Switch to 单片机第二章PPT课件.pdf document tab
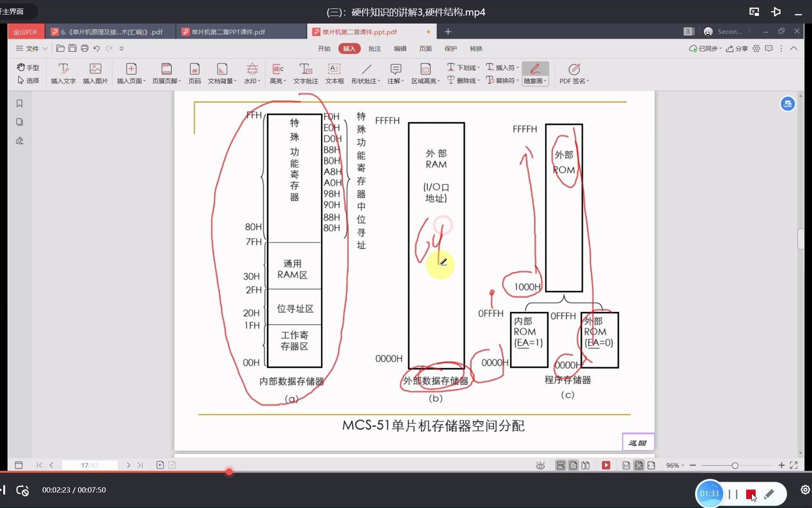 [242, 32]
